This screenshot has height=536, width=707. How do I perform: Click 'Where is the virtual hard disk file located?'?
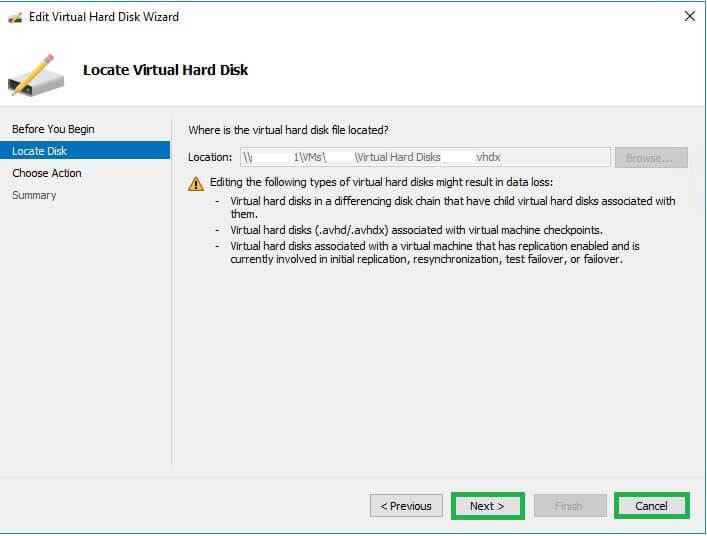(288, 130)
